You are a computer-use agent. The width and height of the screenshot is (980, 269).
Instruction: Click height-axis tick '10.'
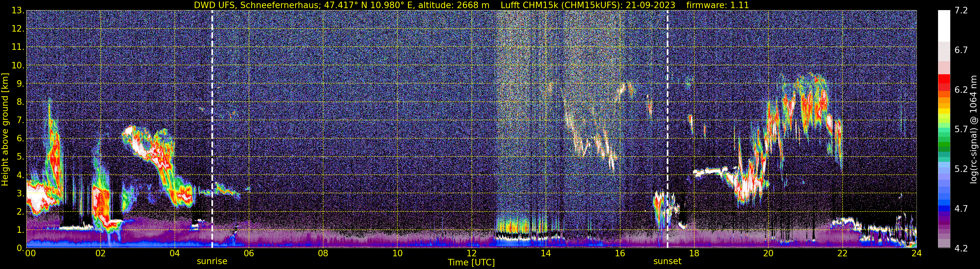(x=18, y=65)
